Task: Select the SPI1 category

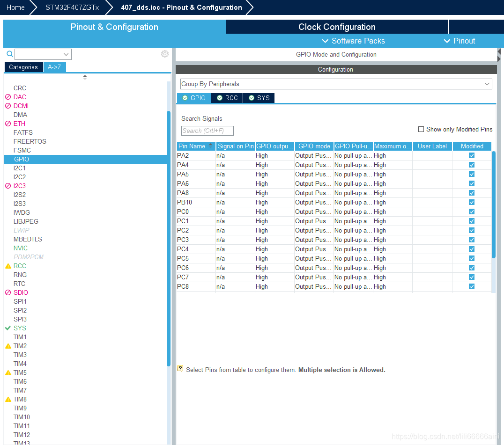Action: [x=20, y=301]
